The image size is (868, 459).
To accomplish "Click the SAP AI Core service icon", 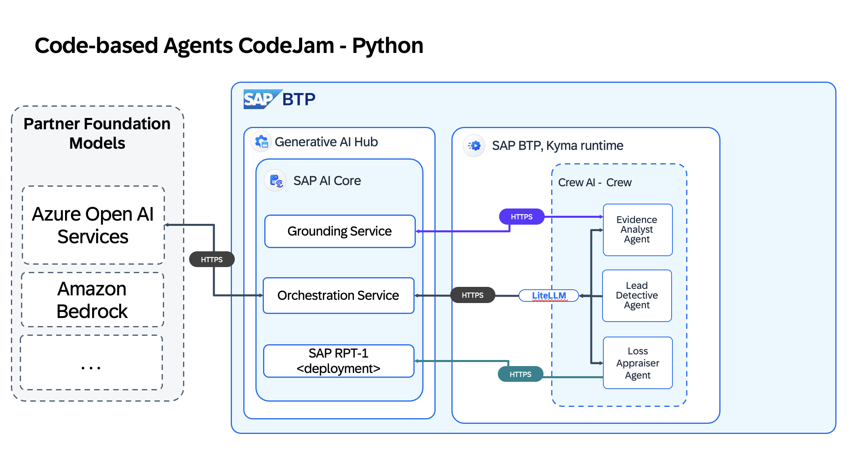I will tap(274, 180).
